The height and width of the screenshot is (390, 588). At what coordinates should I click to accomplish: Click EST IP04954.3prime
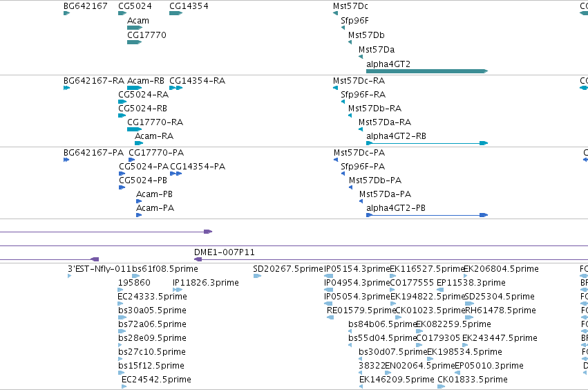357,283
